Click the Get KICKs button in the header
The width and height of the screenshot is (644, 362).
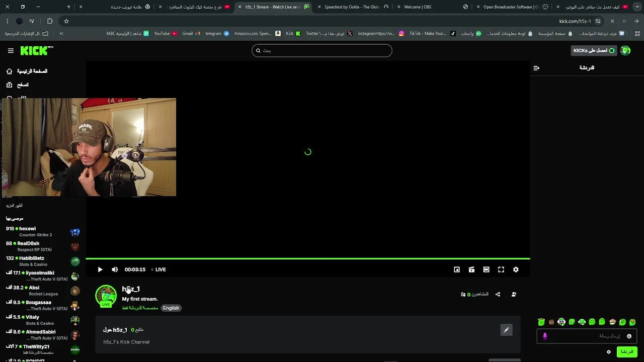coord(594,50)
